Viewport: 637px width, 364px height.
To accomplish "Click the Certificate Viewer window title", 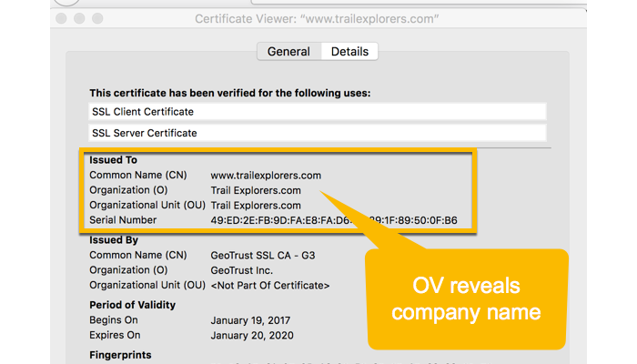I will coord(317,18).
